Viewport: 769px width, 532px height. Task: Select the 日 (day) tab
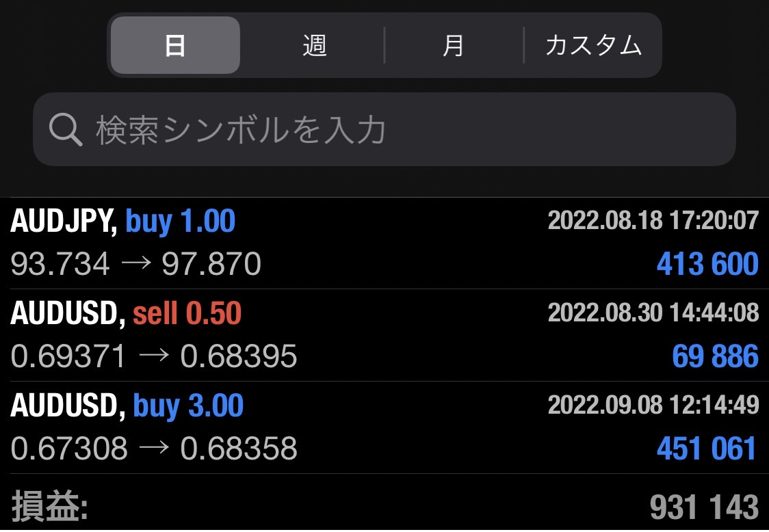[x=175, y=46]
